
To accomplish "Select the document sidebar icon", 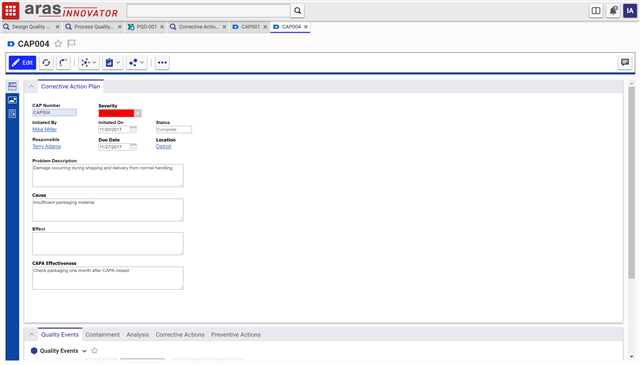I will point(12,114).
